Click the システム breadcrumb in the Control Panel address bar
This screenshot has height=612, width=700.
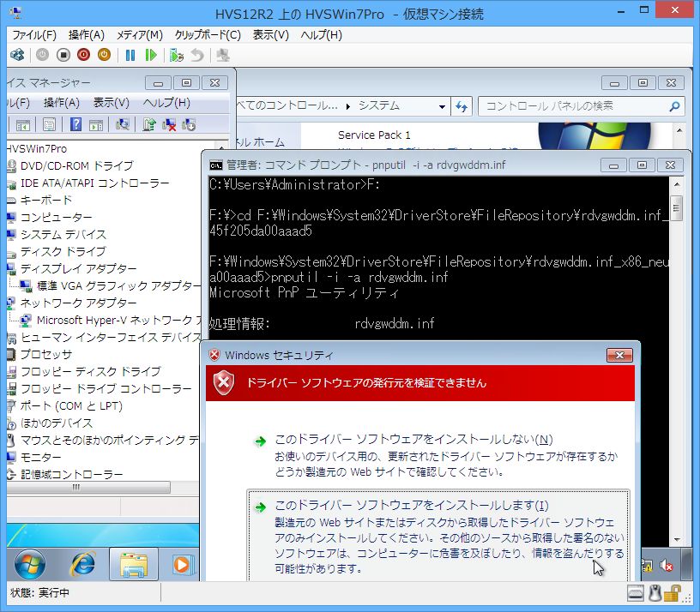(379, 106)
